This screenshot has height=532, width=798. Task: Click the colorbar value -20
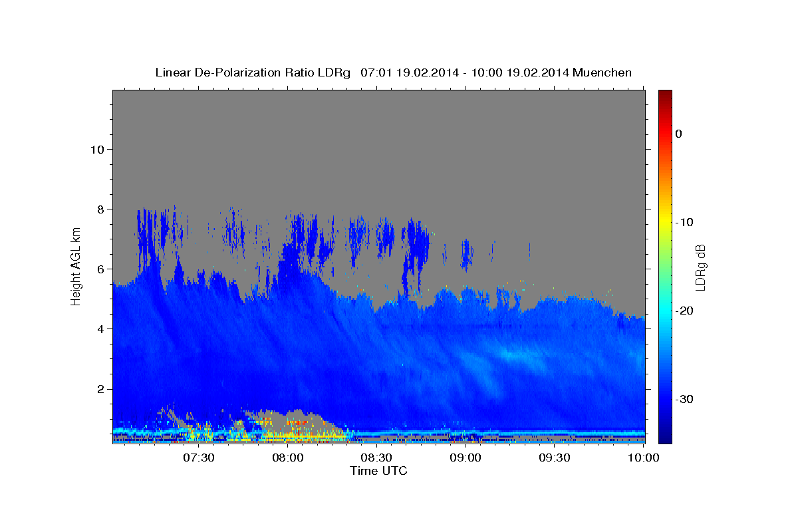click(x=685, y=311)
